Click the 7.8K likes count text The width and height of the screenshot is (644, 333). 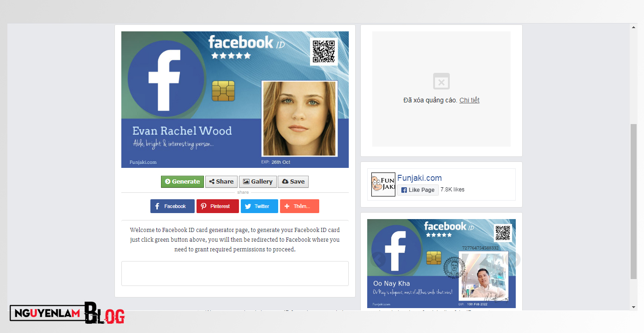(x=453, y=190)
